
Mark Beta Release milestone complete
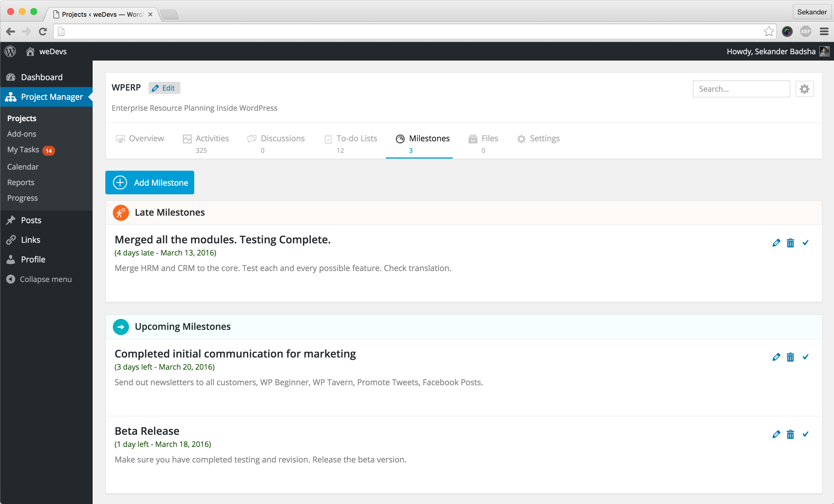click(805, 434)
